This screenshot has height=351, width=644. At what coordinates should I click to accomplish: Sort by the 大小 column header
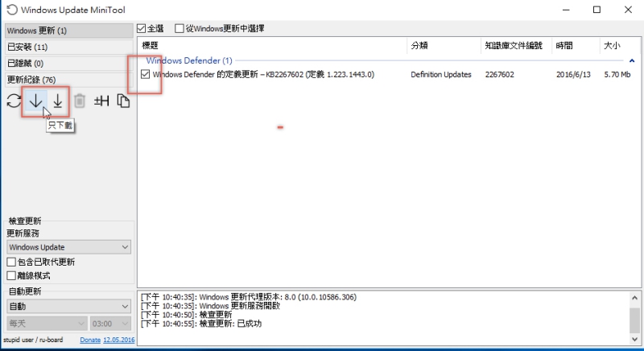click(x=620, y=46)
